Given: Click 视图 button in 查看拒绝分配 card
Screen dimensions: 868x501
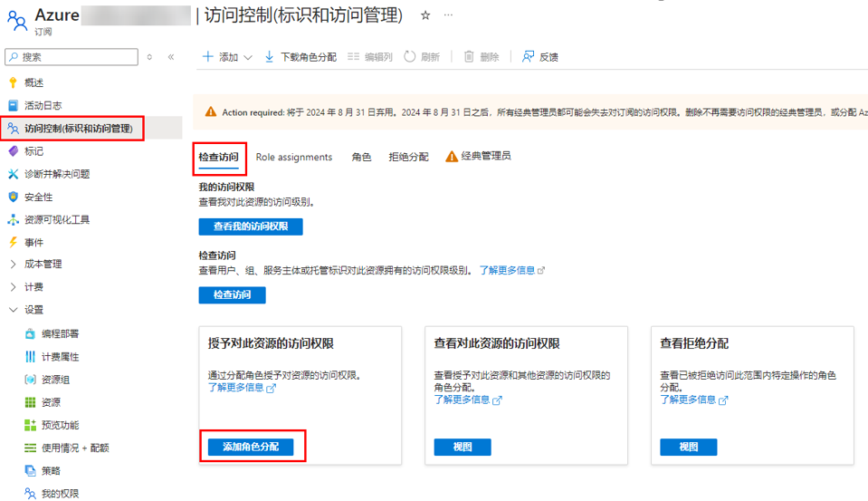Looking at the screenshot, I should [688, 447].
